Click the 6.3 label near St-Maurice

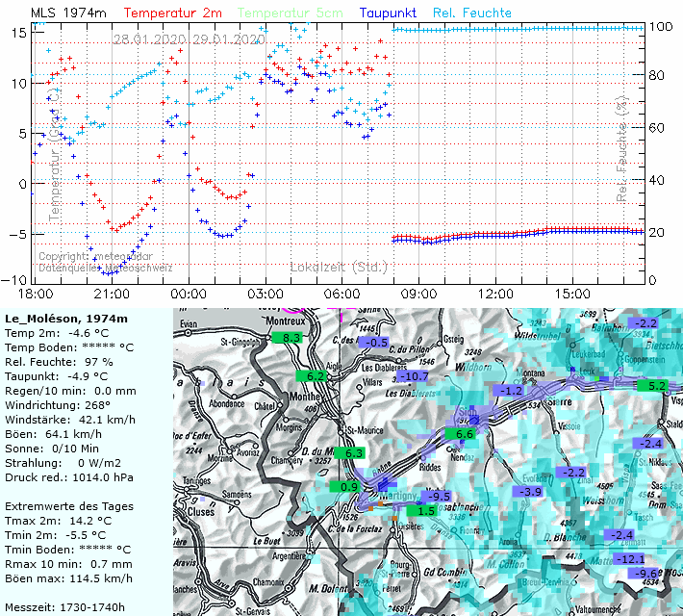pyautogui.click(x=349, y=453)
